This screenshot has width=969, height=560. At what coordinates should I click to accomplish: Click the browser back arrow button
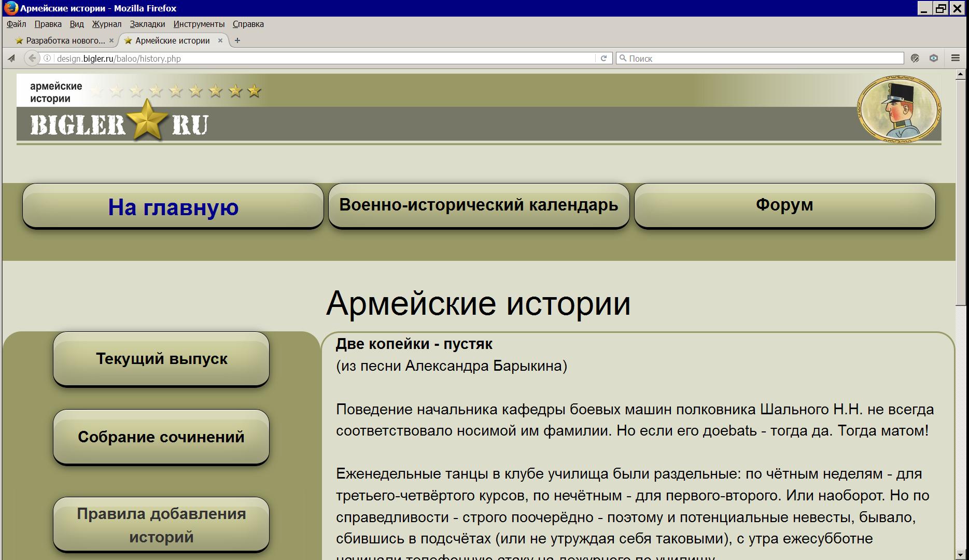point(32,58)
